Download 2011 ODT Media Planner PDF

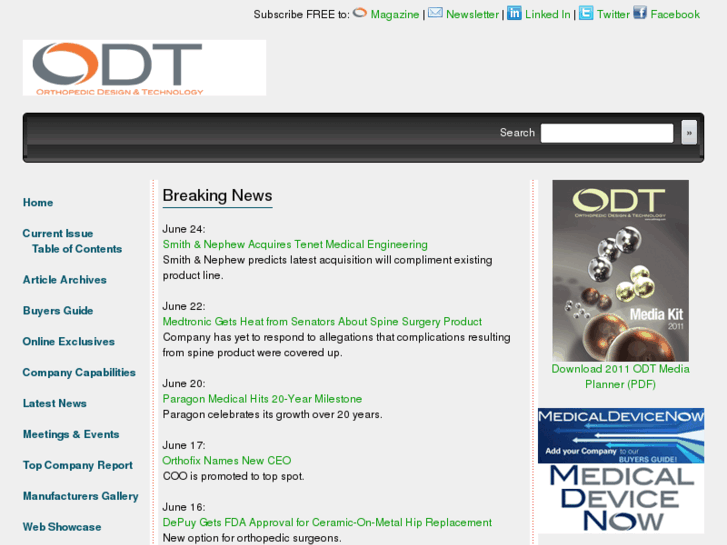click(620, 377)
